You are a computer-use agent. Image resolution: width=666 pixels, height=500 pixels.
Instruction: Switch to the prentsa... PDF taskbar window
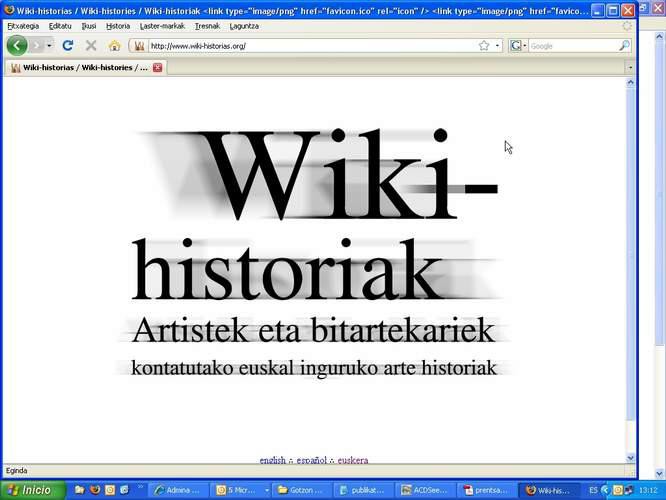[488, 490]
